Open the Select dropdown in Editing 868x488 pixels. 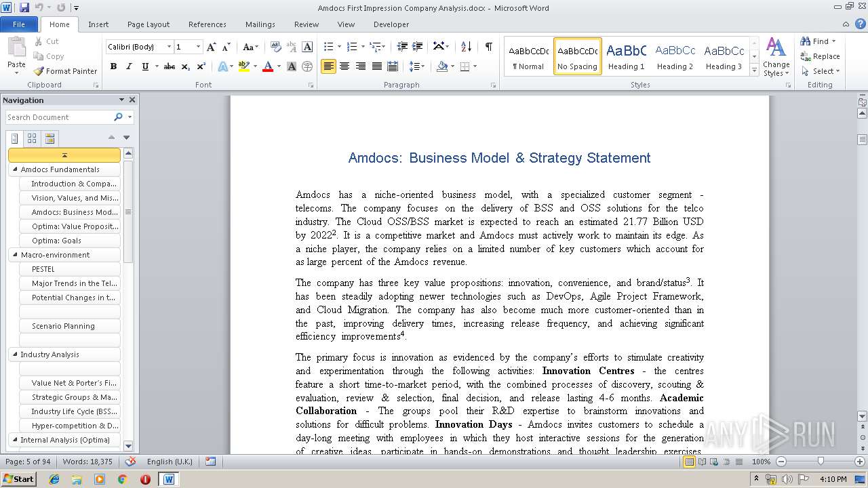pos(821,71)
